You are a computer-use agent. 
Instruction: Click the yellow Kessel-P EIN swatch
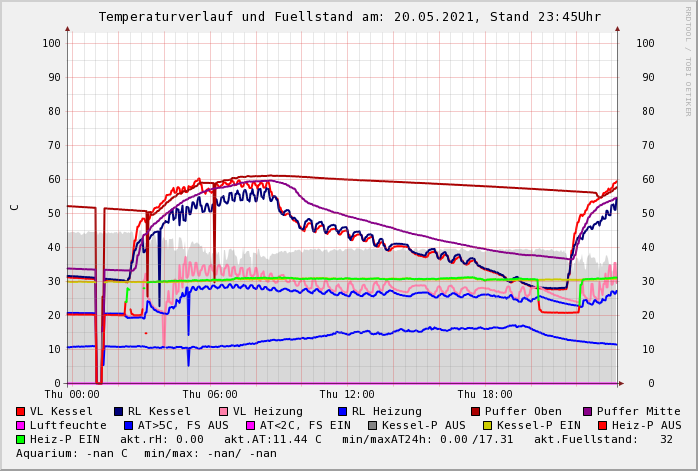487,425
